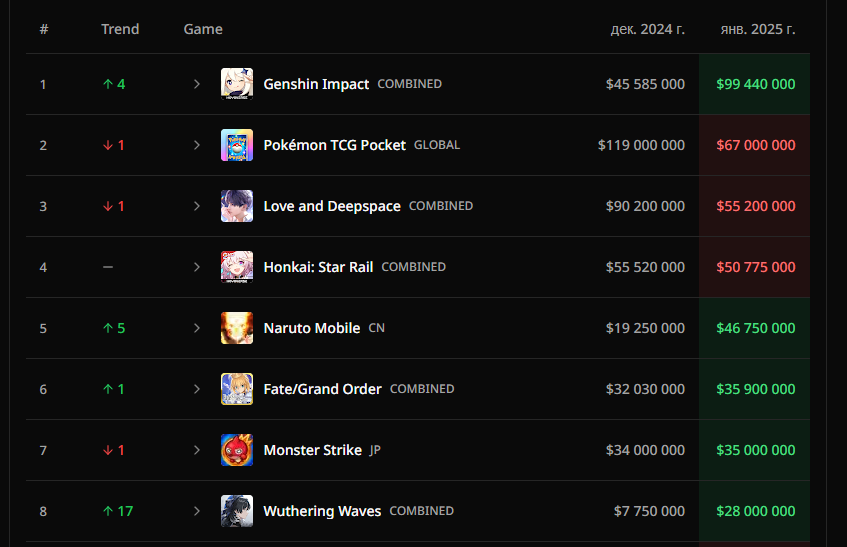Click the Honkai: Star Rail icon
Image resolution: width=847 pixels, height=547 pixels.
click(237, 267)
